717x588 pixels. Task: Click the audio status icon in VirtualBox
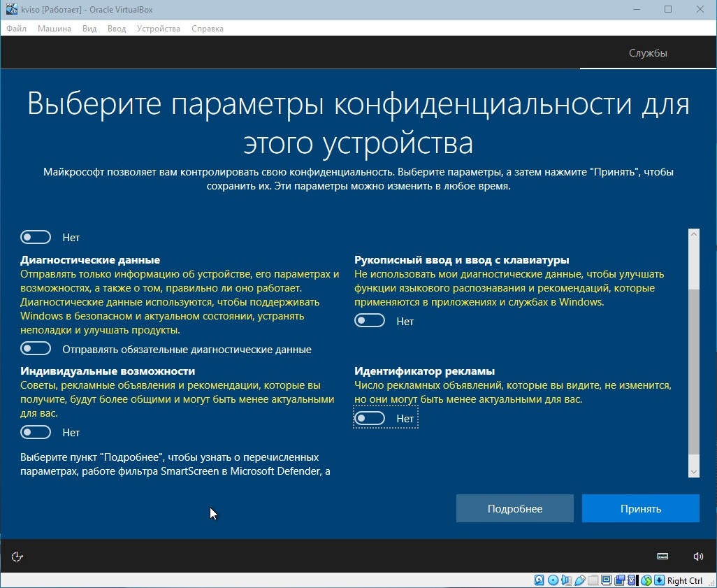[566, 580]
